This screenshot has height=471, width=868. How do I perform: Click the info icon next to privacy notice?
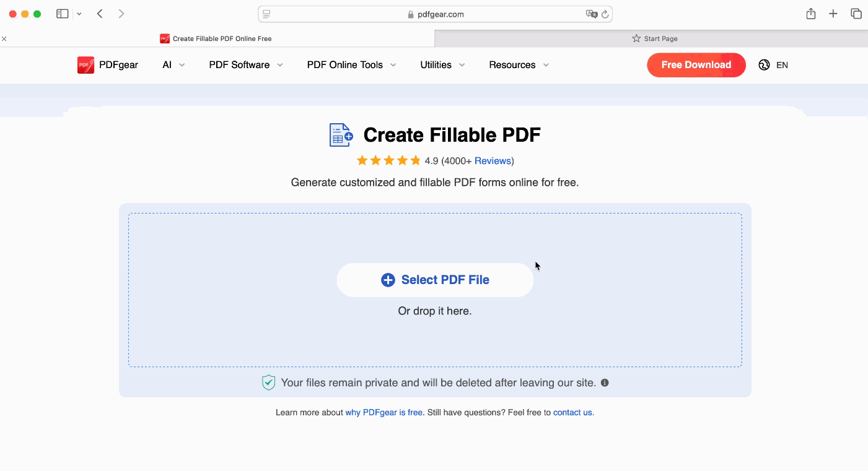[604, 382]
